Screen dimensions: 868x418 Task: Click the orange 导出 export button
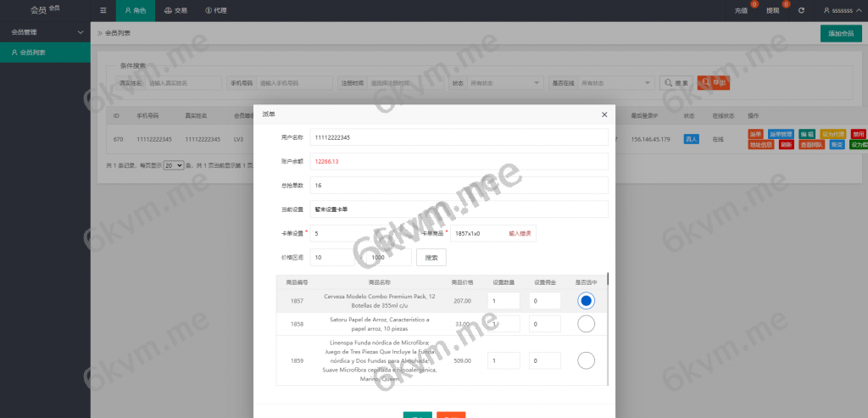pyautogui.click(x=713, y=83)
